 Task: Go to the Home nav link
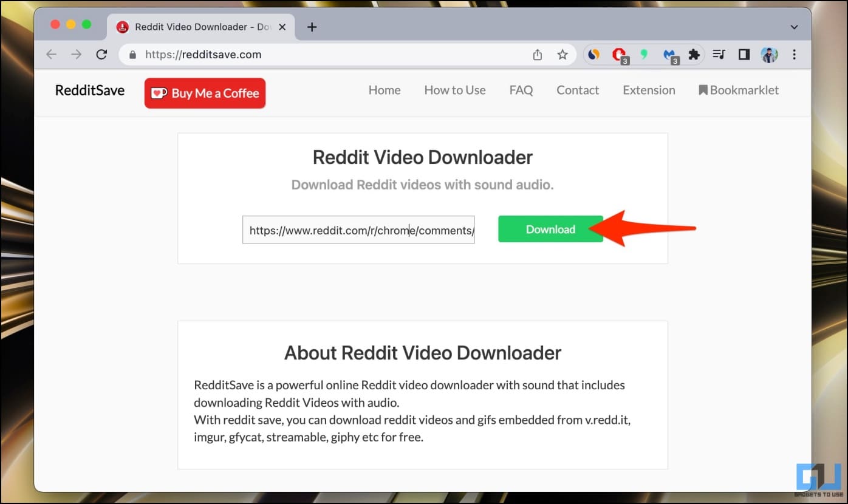tap(385, 90)
